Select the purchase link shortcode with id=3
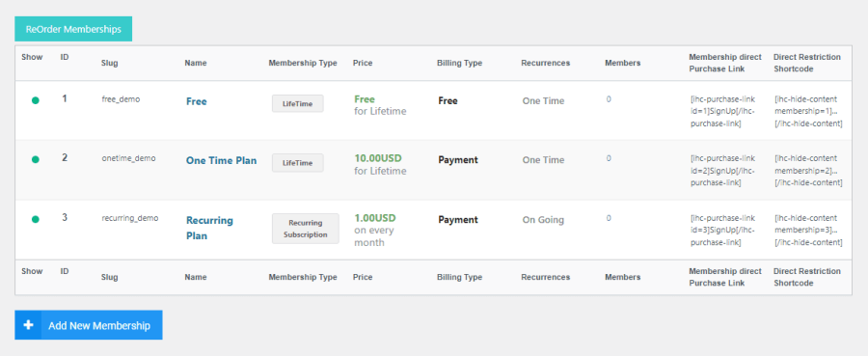Viewport: 868px width, 356px height. coord(723,231)
